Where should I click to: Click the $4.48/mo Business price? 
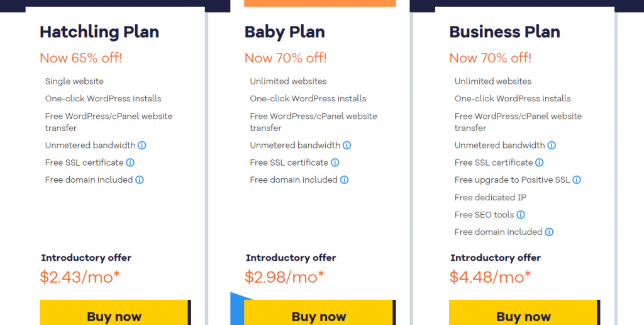pyautogui.click(x=490, y=277)
